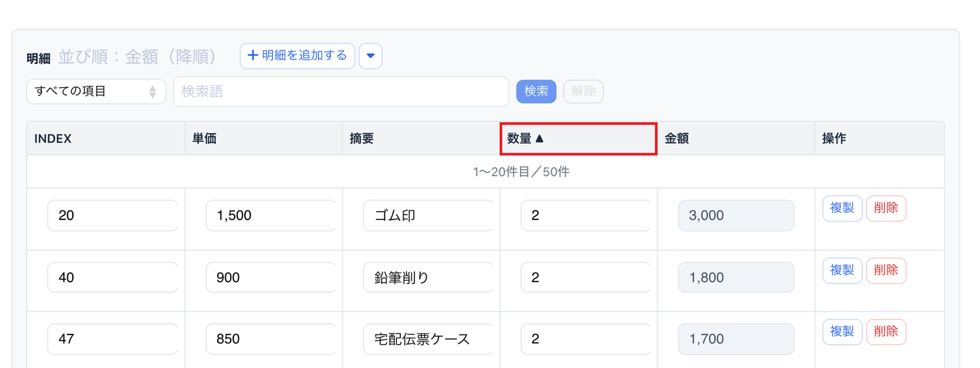Viewport: 980px width, 368px height.
Task: Sort by the INDEX column header
Action: pyautogui.click(x=106, y=138)
